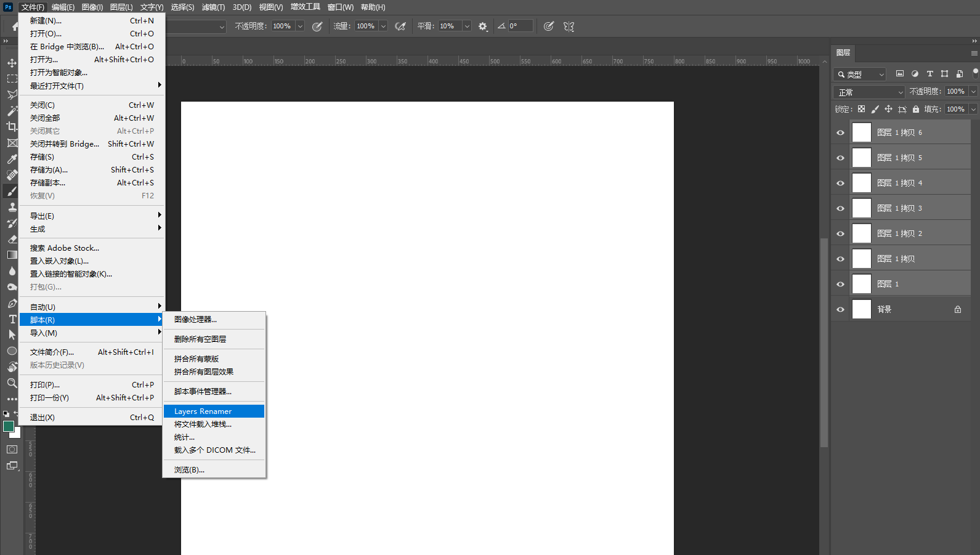Image resolution: width=980 pixels, height=555 pixels.
Task: Select the History Brush tool
Action: click(12, 223)
